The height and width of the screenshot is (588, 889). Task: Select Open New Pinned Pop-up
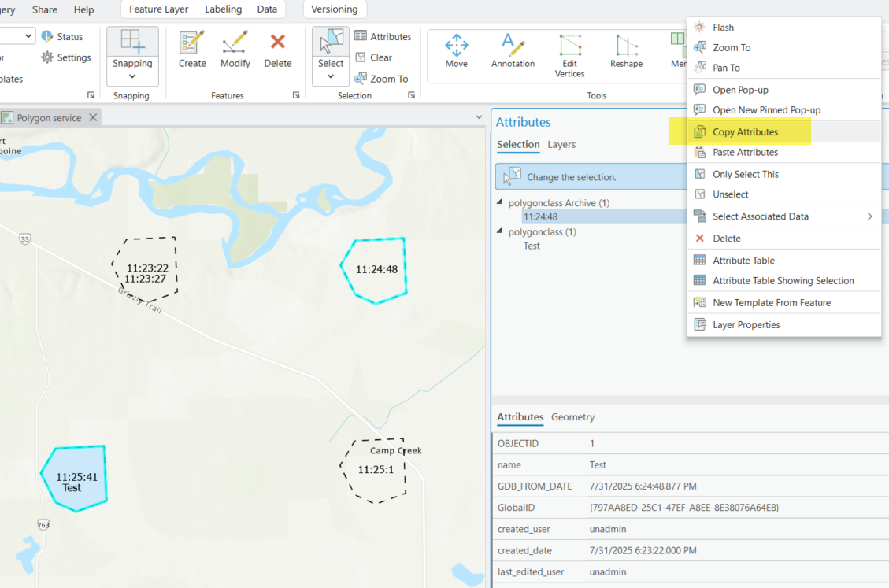click(x=784, y=110)
